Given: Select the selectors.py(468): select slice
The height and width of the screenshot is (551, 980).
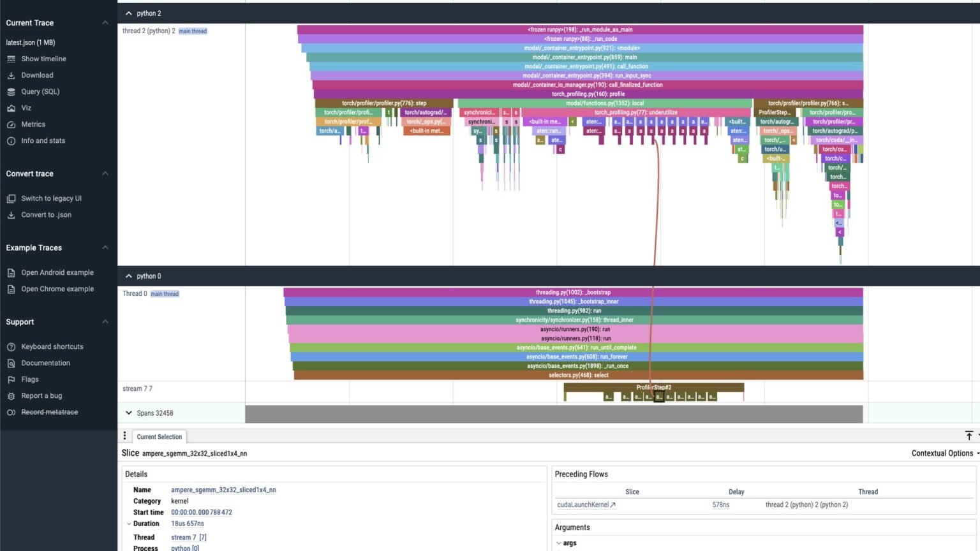Looking at the screenshot, I should click(x=579, y=375).
